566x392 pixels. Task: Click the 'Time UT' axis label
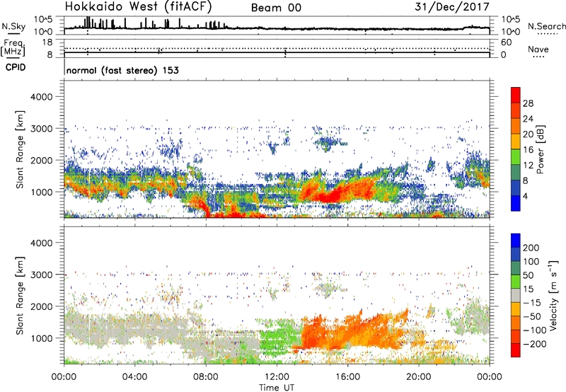[277, 388]
